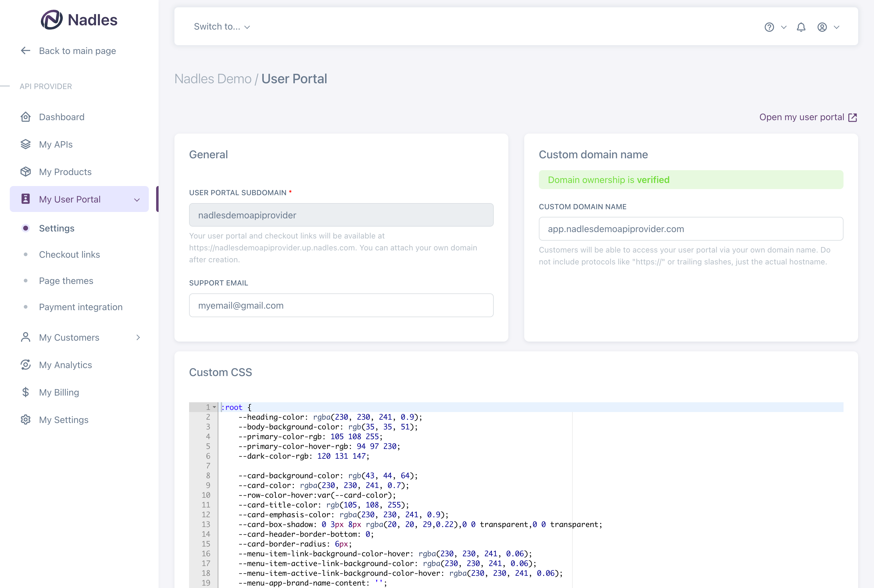Open the notifications bell
Screen dimensions: 874x588
pos(801,27)
